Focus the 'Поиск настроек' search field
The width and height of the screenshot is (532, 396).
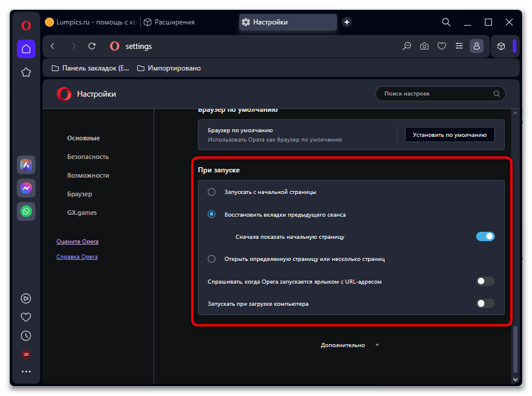[441, 94]
